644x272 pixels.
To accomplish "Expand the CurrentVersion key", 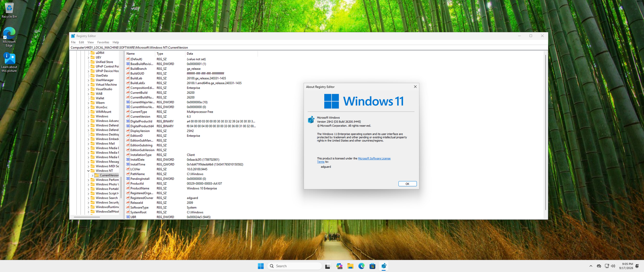I will coord(92,175).
